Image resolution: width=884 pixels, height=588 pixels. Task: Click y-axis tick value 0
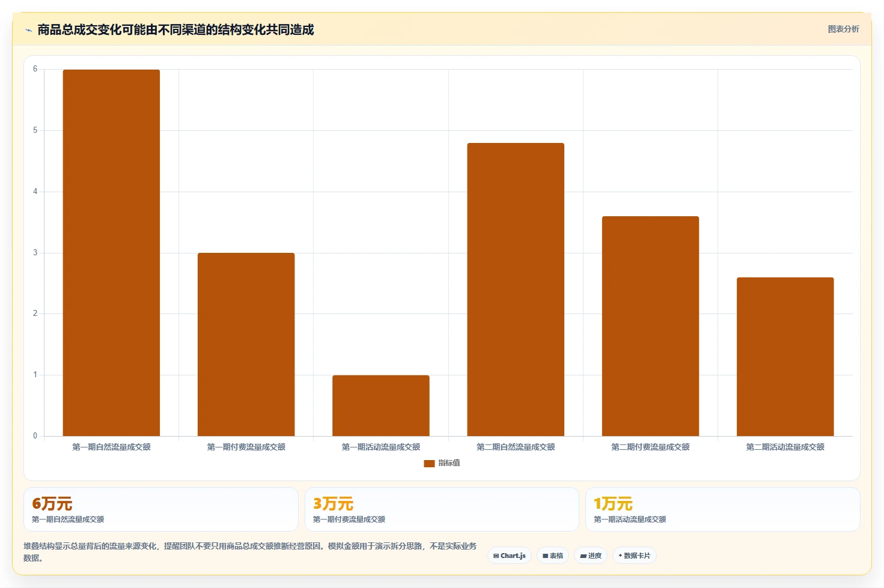point(35,436)
